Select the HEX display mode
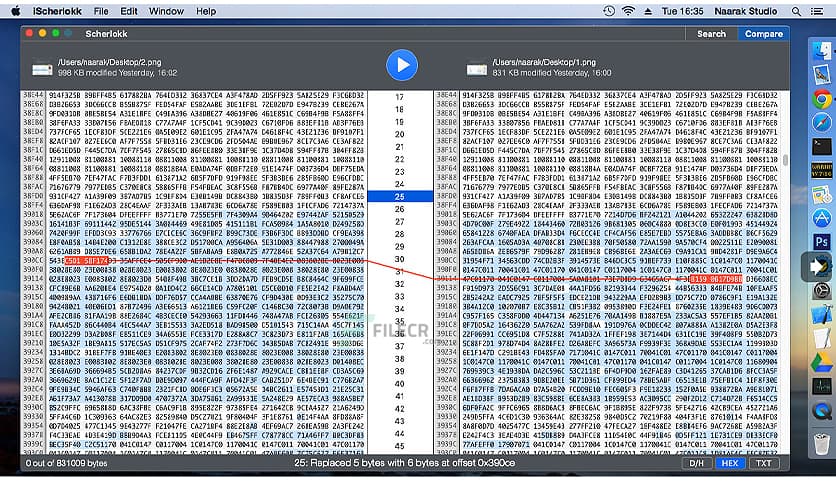Viewport: 836px width, 484px height. [729, 463]
